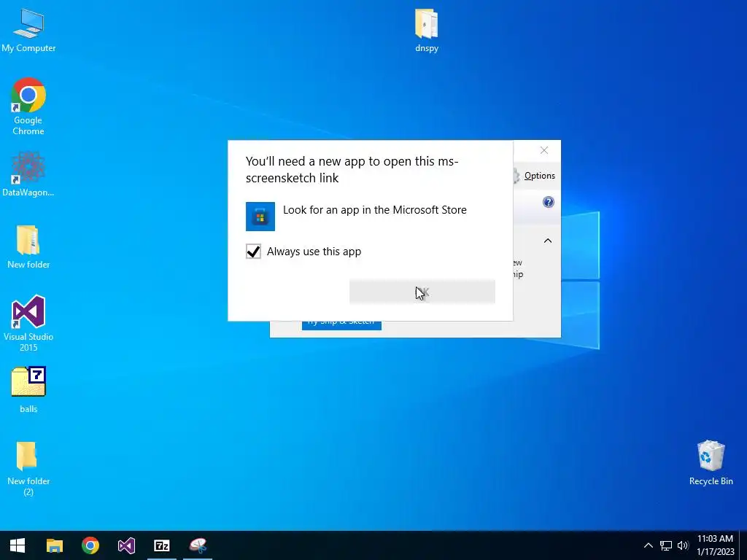Open the DataWagon desktop shortcut
Viewport: 747px width, 560px height.
click(x=28, y=174)
